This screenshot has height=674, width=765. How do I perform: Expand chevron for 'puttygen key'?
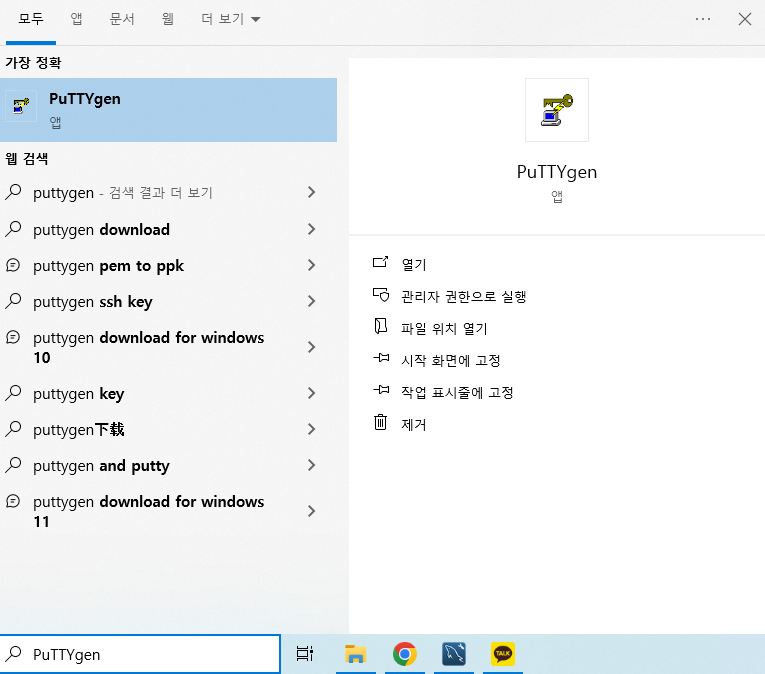coord(312,393)
